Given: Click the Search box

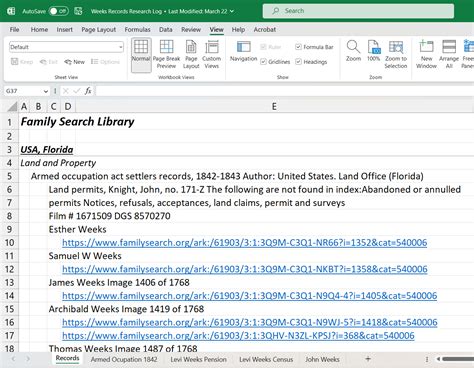Looking at the screenshot, I should click(358, 11).
